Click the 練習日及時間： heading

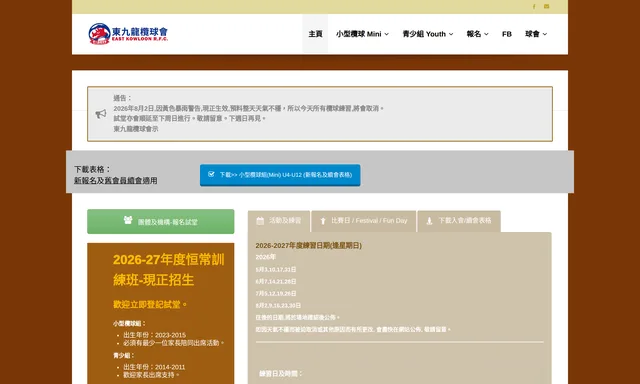281,373
